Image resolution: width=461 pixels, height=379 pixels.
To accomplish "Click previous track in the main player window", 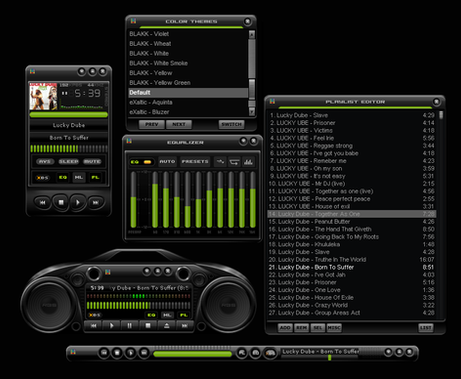I will [42, 202].
